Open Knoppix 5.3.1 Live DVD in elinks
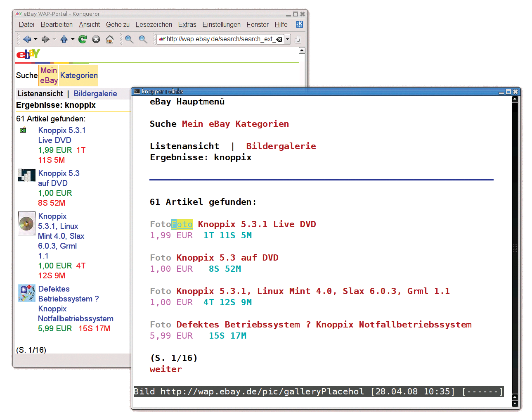The height and width of the screenshot is (420, 532). coord(257,224)
